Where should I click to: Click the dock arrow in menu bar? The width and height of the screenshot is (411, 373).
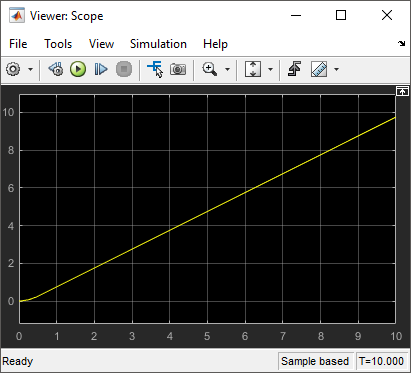pos(402,43)
